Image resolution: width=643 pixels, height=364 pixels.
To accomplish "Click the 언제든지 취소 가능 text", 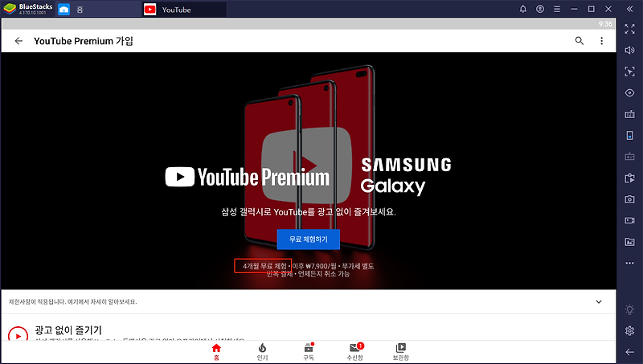I will click(x=324, y=274).
